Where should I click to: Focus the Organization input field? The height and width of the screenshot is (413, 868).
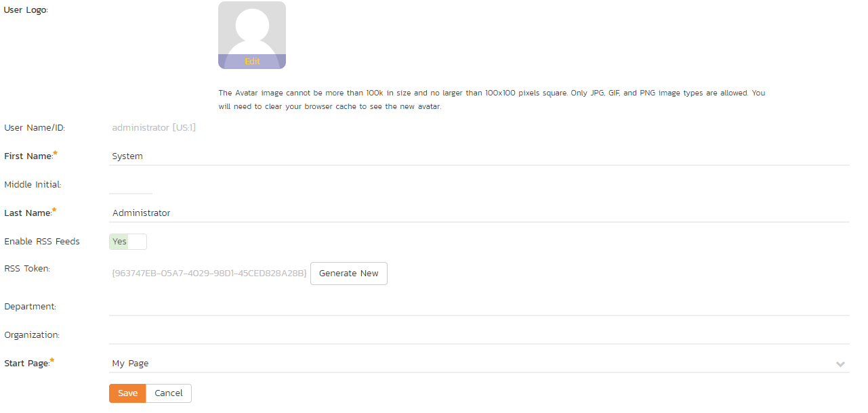click(x=479, y=334)
